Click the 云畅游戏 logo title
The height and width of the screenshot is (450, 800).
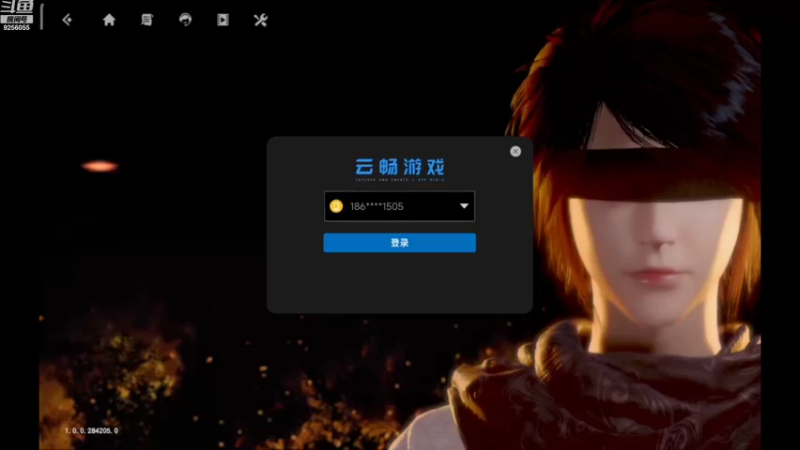pos(400,167)
